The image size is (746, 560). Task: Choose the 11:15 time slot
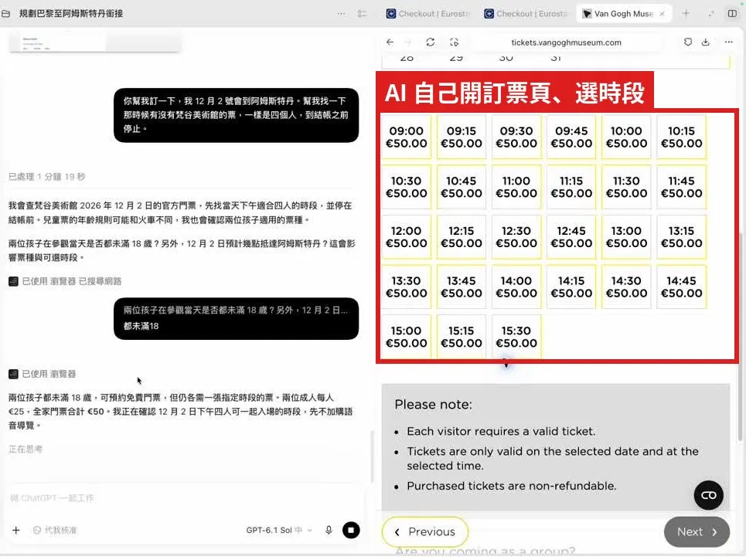tap(571, 187)
